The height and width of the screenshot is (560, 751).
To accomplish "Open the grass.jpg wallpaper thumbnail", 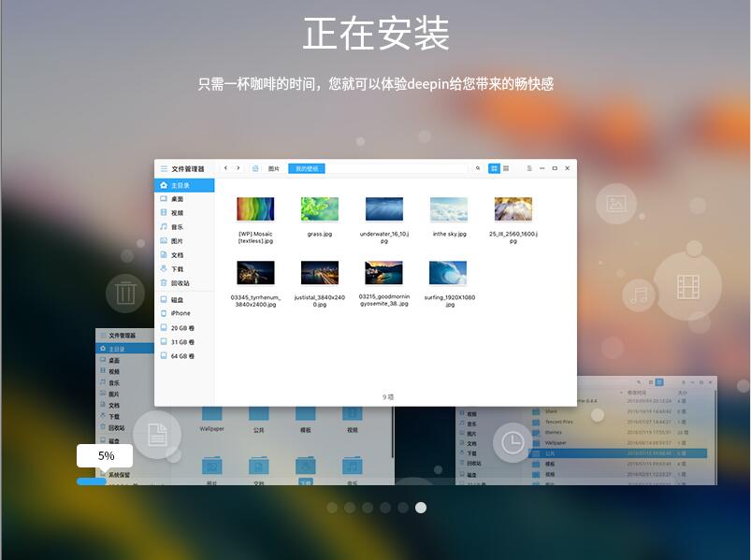I will [x=320, y=208].
